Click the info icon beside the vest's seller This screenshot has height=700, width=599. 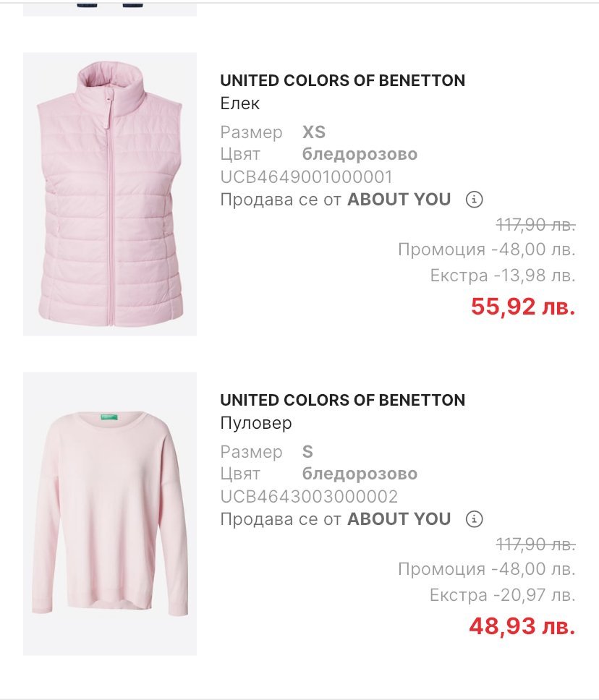click(x=475, y=199)
